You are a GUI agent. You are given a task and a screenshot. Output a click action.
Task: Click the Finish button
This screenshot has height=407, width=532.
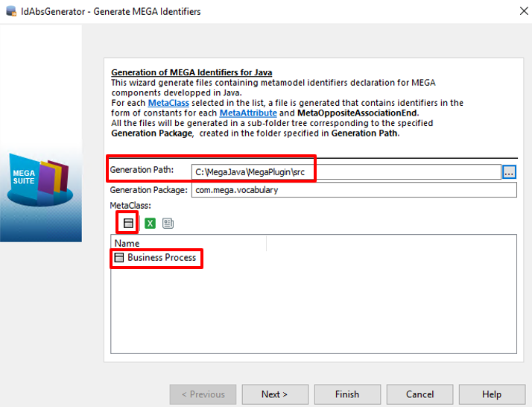[347, 394]
